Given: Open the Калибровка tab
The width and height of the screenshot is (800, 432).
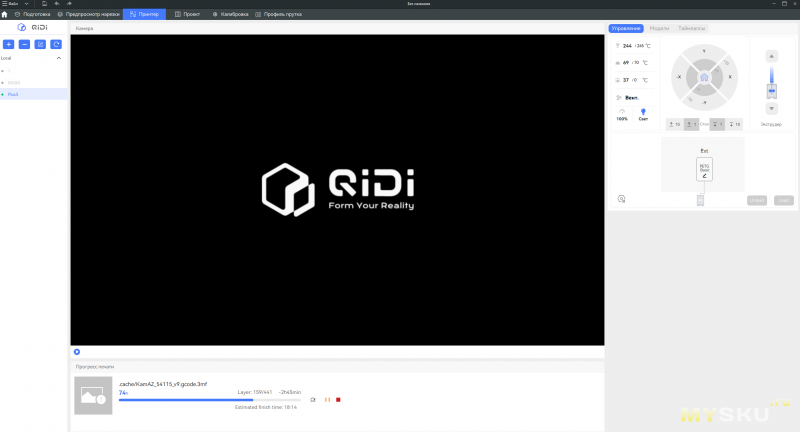Looking at the screenshot, I should 231,14.
